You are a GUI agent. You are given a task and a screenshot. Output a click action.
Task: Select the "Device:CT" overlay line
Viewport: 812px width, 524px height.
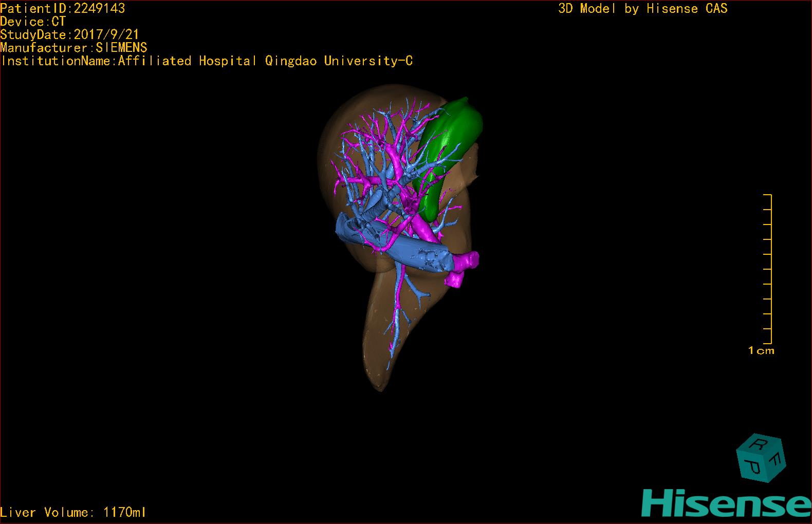[x=33, y=22]
